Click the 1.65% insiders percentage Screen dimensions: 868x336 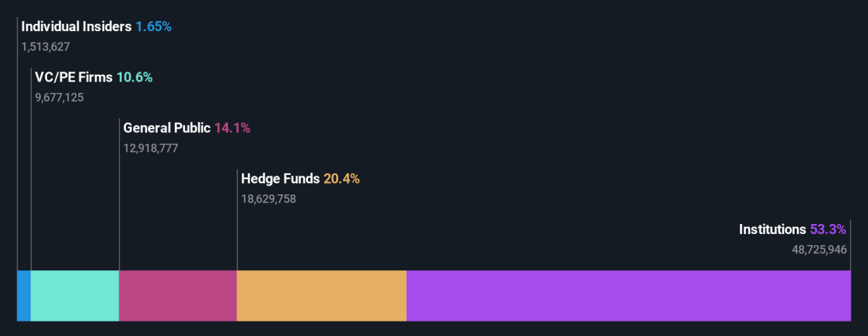(x=153, y=27)
